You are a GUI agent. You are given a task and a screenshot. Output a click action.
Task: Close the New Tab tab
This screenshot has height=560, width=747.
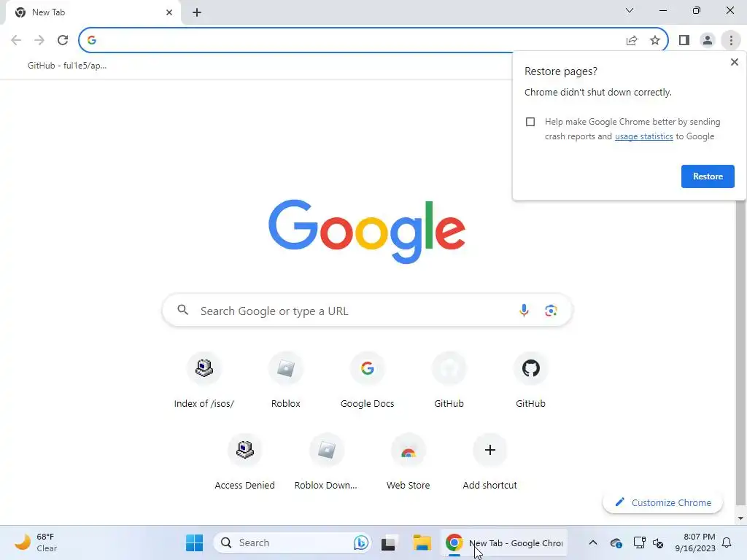169,12
